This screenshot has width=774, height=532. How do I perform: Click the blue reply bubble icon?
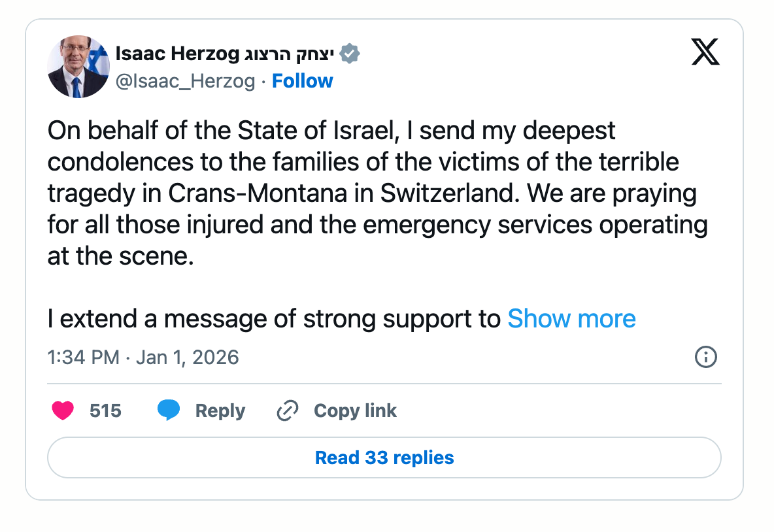169,410
